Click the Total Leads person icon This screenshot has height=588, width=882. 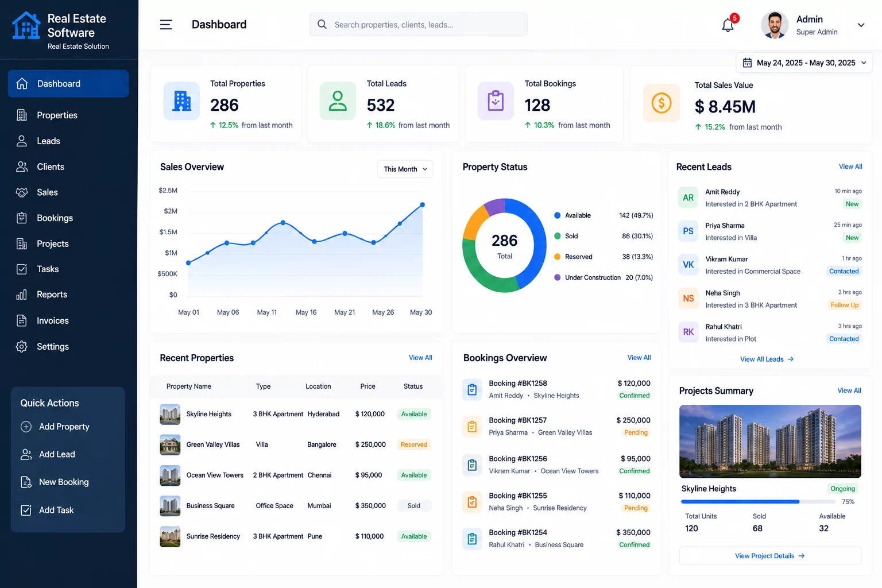338,101
